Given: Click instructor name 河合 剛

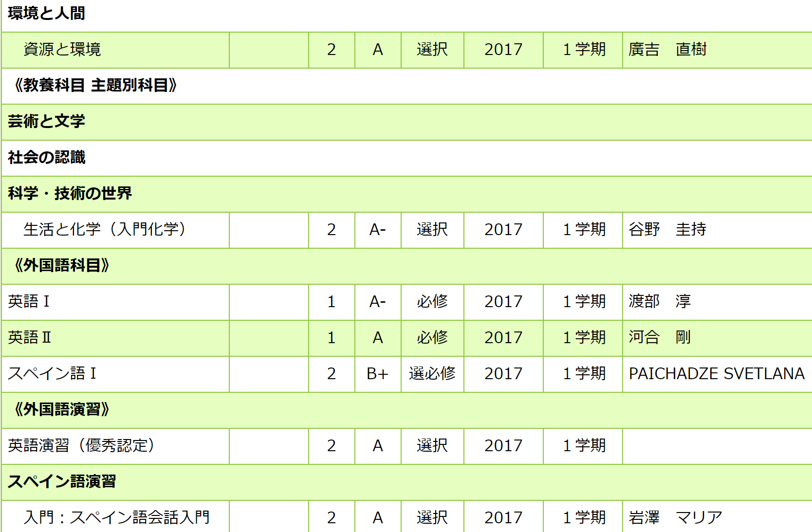Looking at the screenshot, I should (x=660, y=337).
